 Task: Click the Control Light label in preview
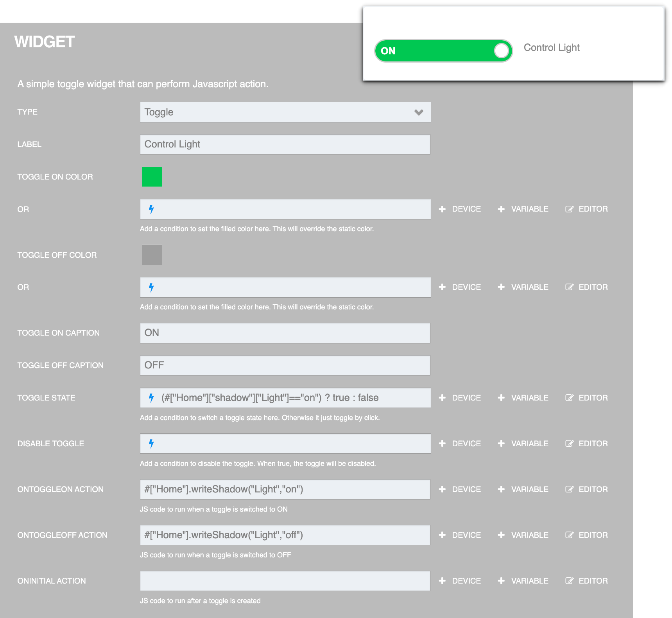(552, 48)
